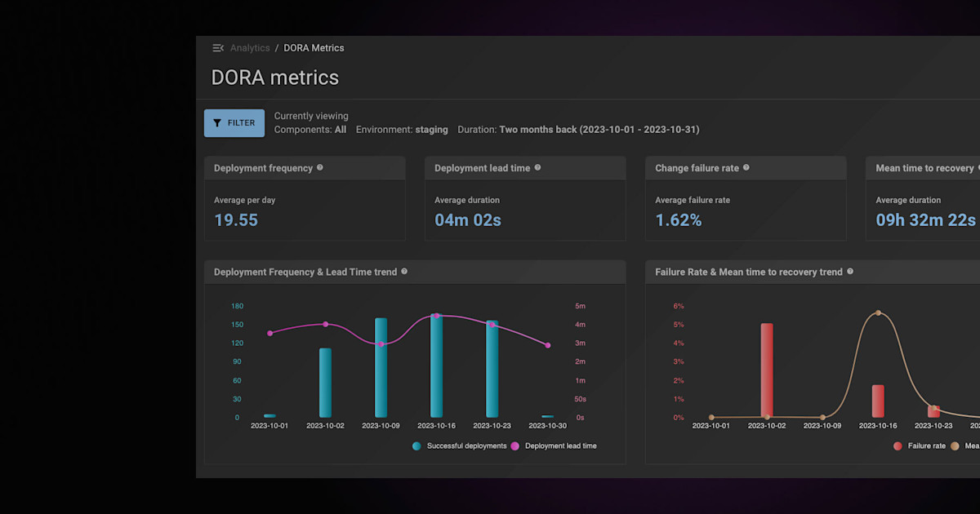Click the 2023-10-09 label on deployment chart
This screenshot has height=514, width=980.
tap(381, 426)
